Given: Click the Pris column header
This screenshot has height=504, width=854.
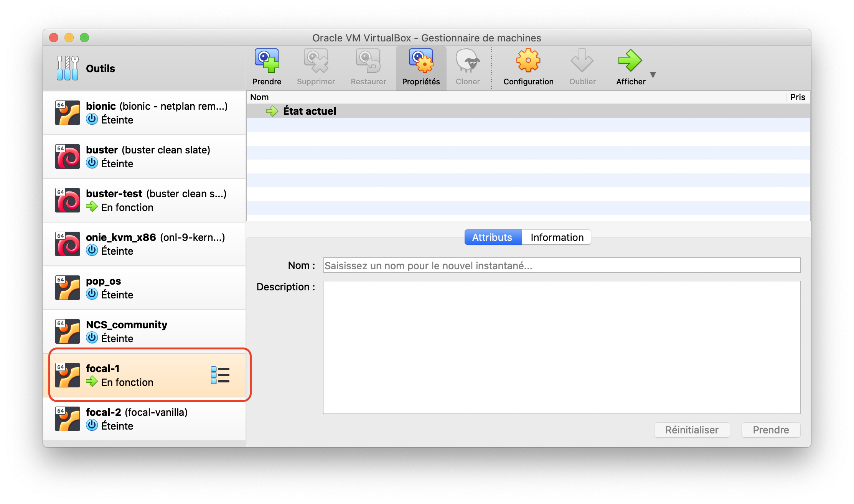Looking at the screenshot, I should point(798,97).
